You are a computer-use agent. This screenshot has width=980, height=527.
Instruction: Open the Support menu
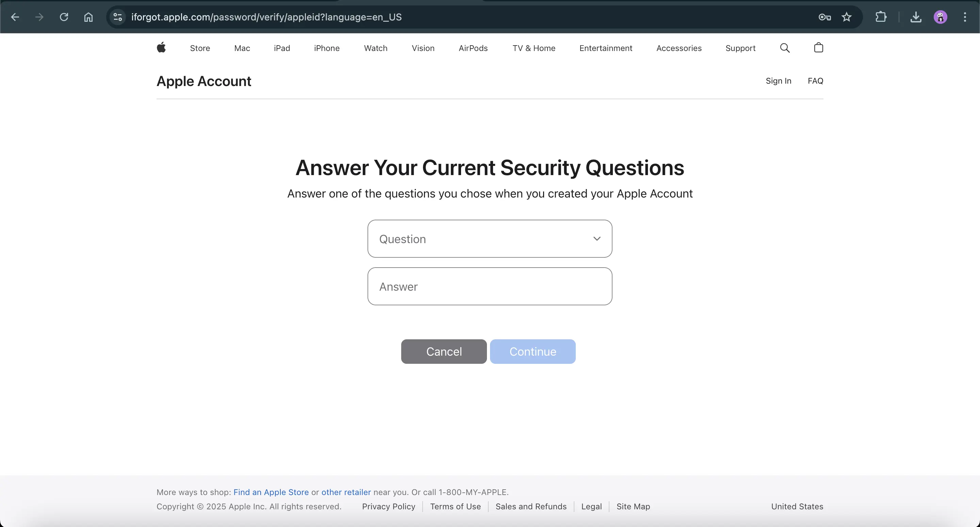(740, 48)
